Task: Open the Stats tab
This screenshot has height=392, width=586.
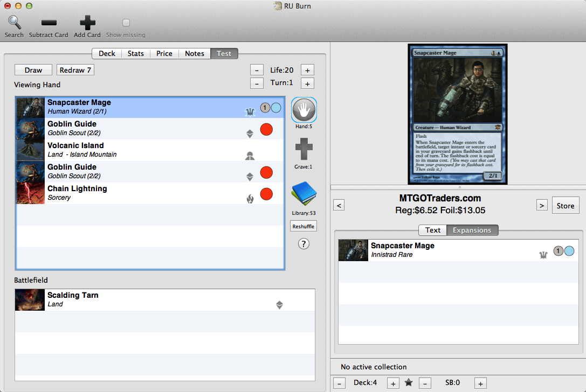Action: (136, 53)
